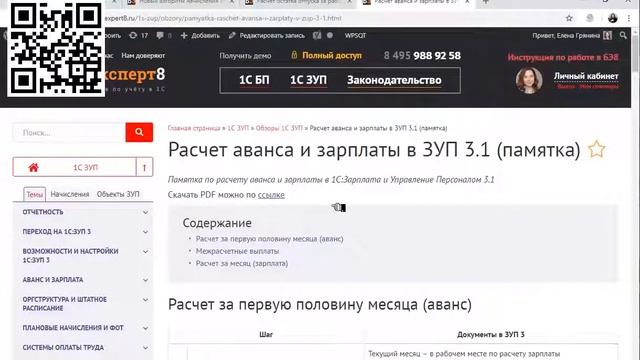The height and width of the screenshot is (360, 640).
Task: Click Привет, Елена Грянина greeting text
Action: (566, 36)
